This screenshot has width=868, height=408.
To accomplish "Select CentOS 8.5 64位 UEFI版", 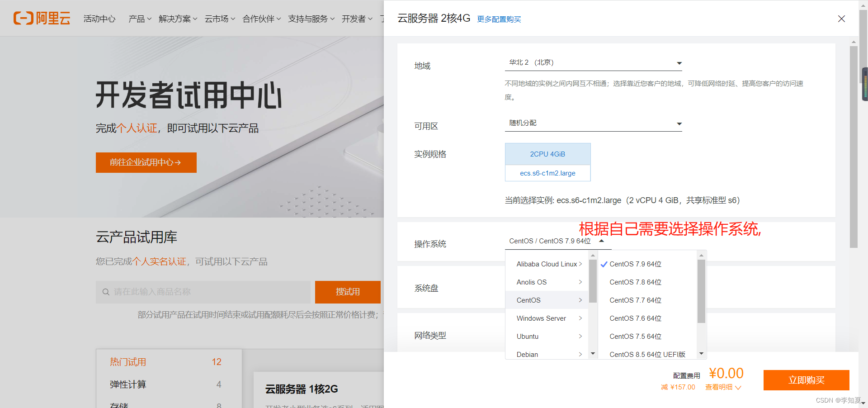I will (647, 355).
